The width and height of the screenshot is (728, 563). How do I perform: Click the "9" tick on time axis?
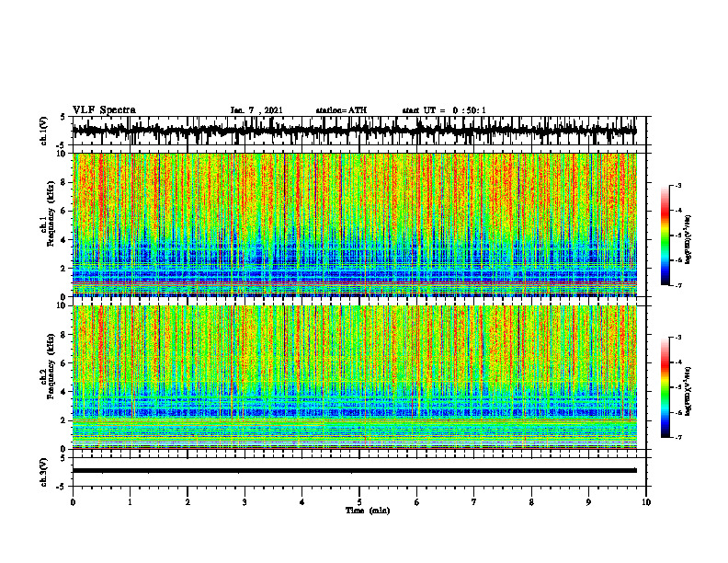pos(588,502)
